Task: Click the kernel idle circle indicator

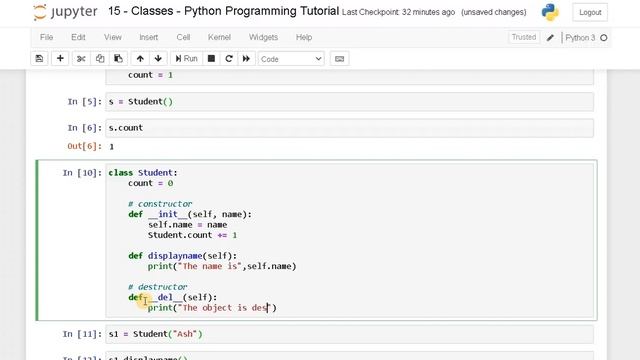Action: (604, 38)
